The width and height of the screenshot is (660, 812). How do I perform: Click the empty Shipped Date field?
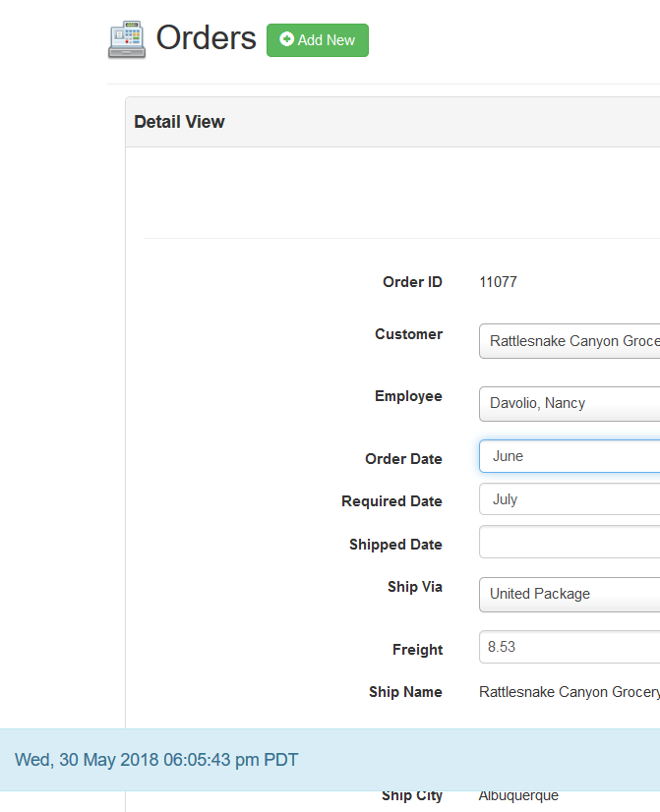pyautogui.click(x=570, y=542)
